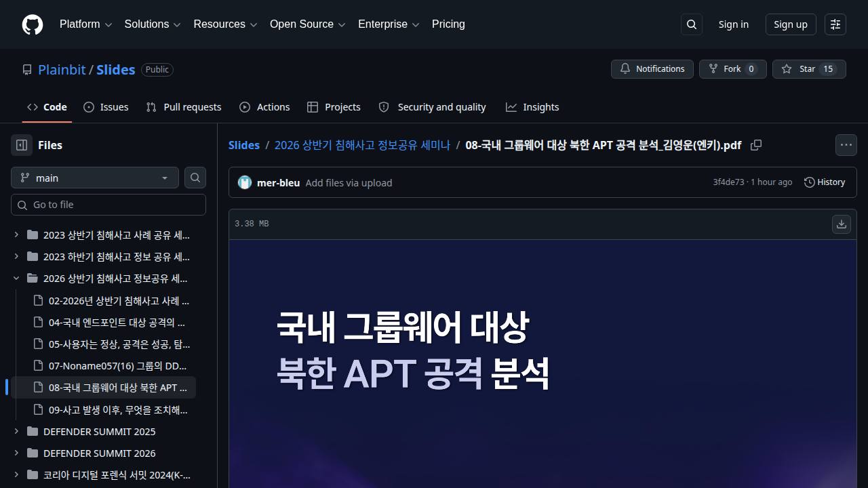Open the Pricing link

(x=448, y=24)
